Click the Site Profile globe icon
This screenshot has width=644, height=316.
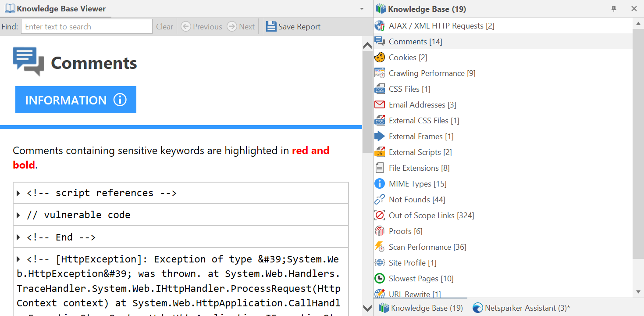[379, 262]
